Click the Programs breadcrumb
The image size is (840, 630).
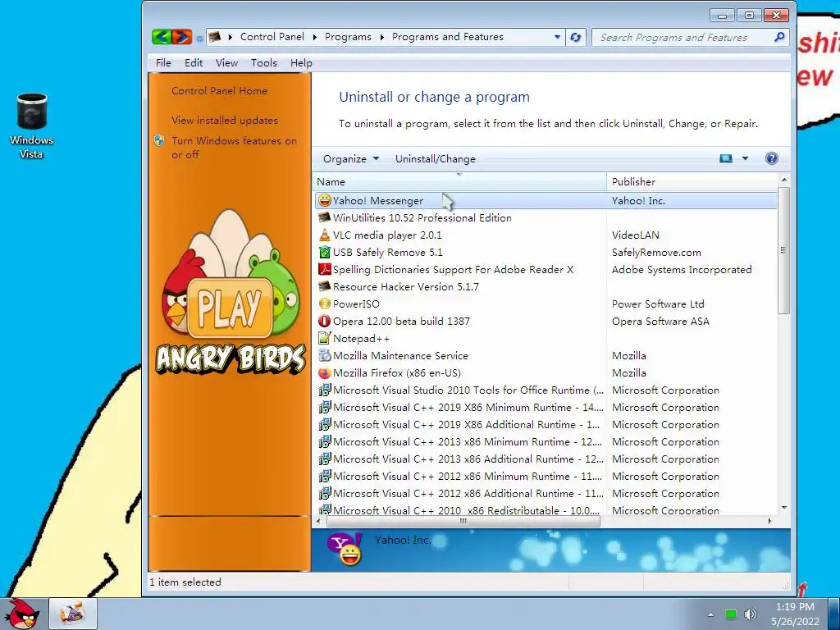[x=348, y=37]
